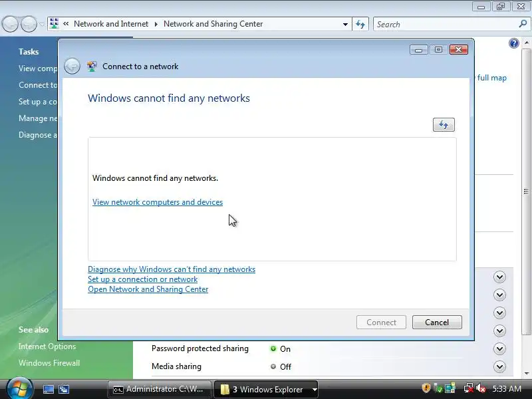The height and width of the screenshot is (399, 532).
Task: Open recent pages dropdown next to nav buttons
Action: tap(42, 25)
